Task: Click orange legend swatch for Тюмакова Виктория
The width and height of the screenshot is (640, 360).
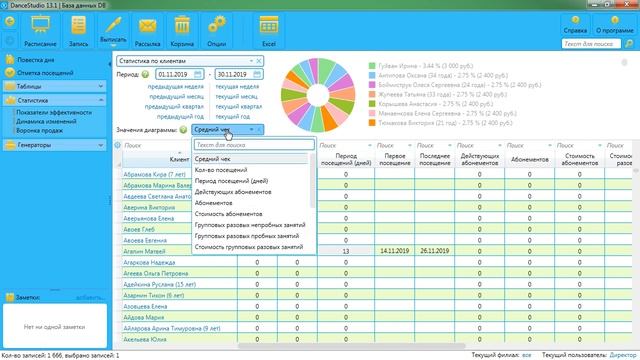Action: 372,123
